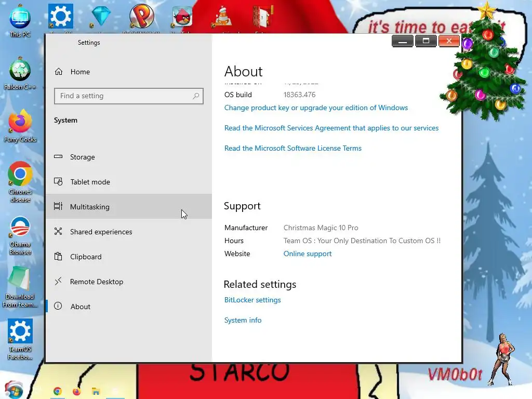Click the Storage drive icon
Viewport: 532px width, 399px height.
58,157
